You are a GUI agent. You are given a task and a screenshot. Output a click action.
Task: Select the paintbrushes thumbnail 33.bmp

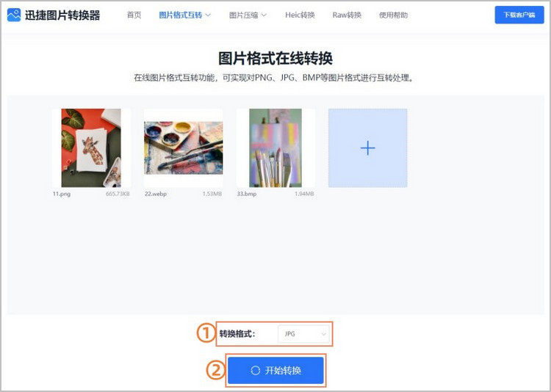[x=275, y=148]
